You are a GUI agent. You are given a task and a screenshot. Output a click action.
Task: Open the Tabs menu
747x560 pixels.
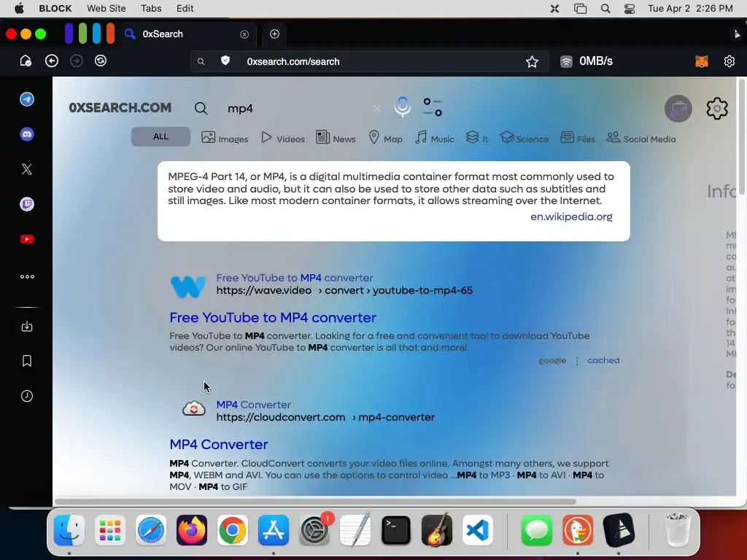click(x=151, y=9)
